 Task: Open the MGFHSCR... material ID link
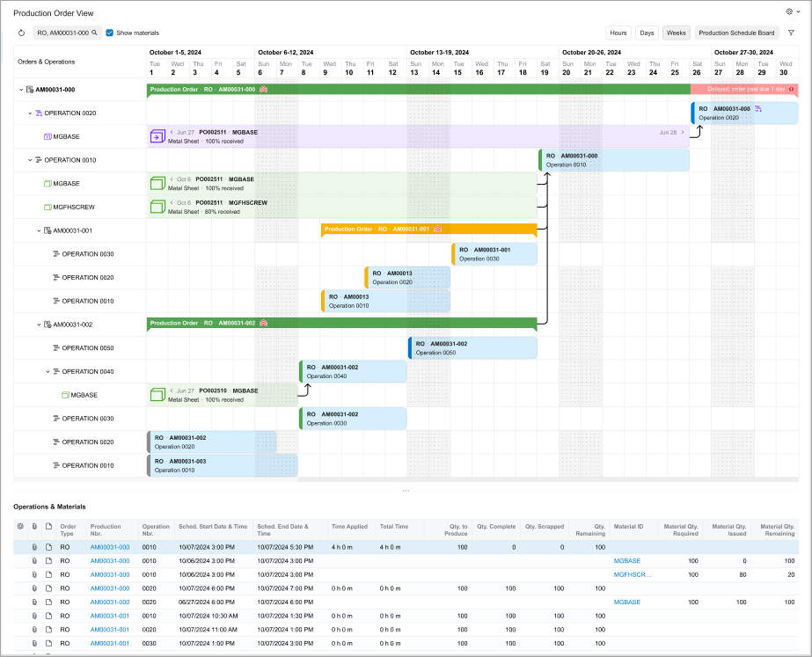[633, 574]
